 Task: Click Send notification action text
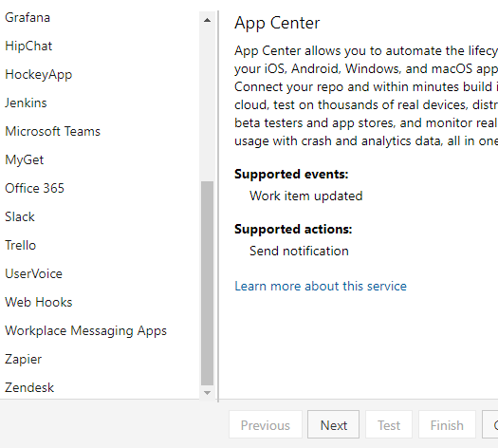tap(299, 251)
